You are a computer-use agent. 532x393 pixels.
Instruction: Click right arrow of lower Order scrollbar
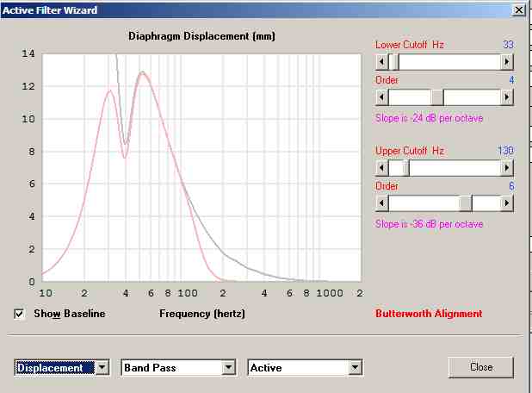507,97
